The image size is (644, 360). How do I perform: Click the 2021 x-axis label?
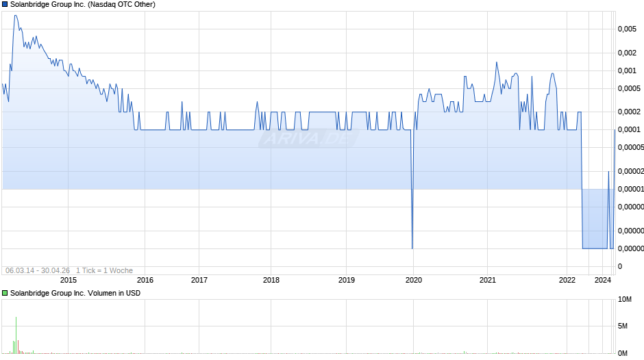488,280
